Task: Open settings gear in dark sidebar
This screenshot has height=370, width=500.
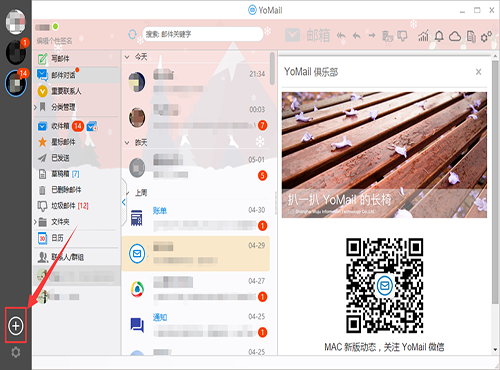Action: [x=16, y=352]
